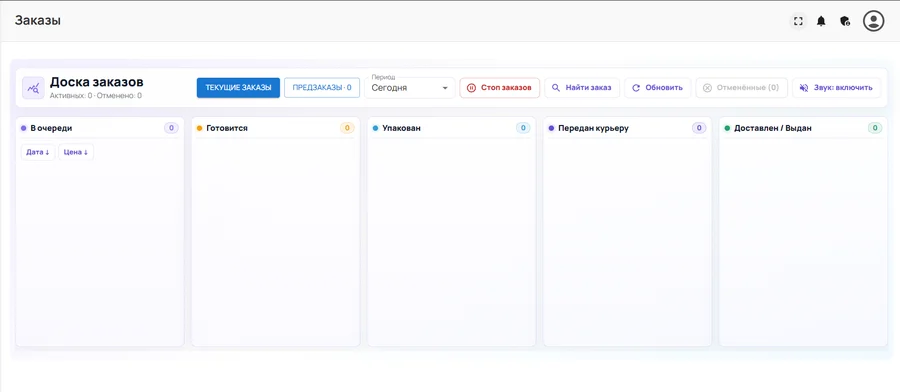Sort queue by Дата
This screenshot has height=392, width=900.
(38, 152)
